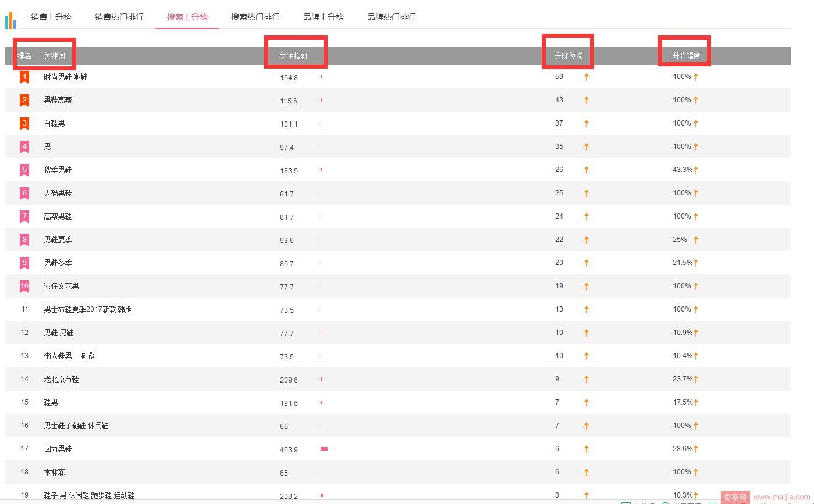Click rank-change up arrow for 回力男鞋

point(586,449)
